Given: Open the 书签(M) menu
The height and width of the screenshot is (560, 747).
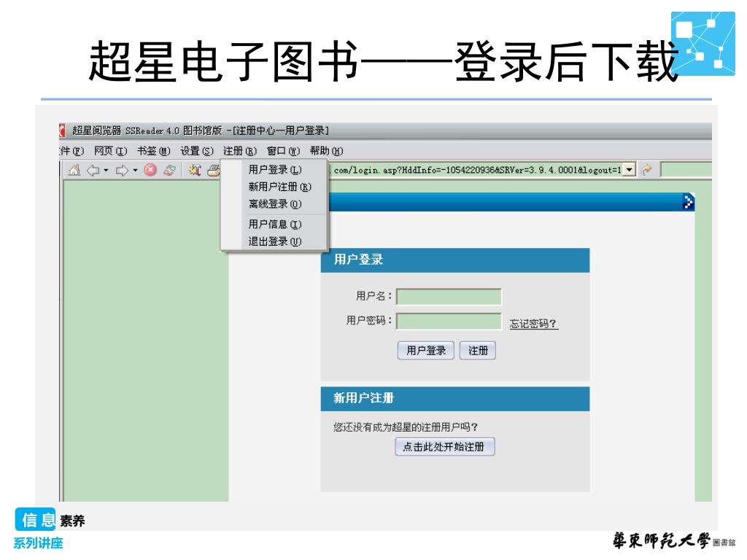Looking at the screenshot, I should pyautogui.click(x=153, y=151).
